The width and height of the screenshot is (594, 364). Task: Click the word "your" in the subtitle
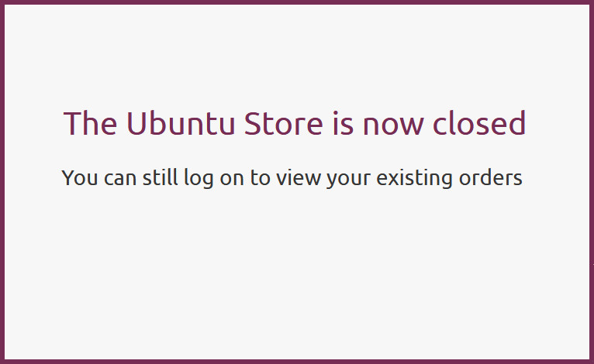tap(349, 179)
